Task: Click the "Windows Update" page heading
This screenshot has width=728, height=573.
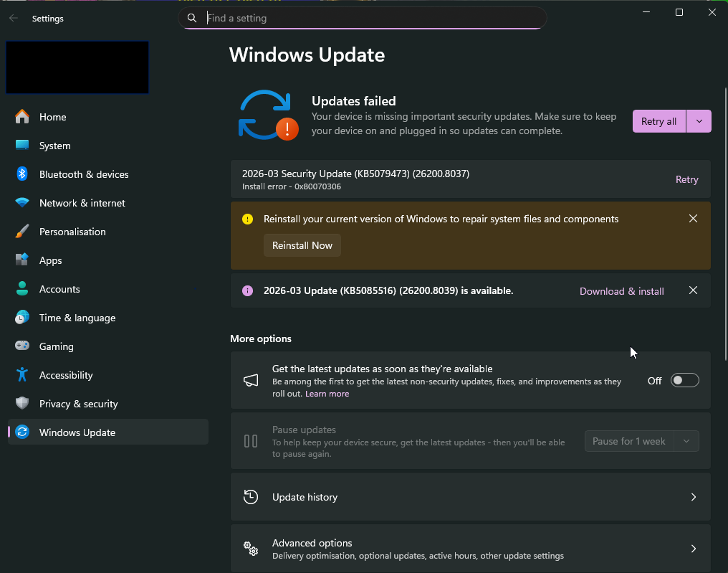Action: tap(307, 55)
